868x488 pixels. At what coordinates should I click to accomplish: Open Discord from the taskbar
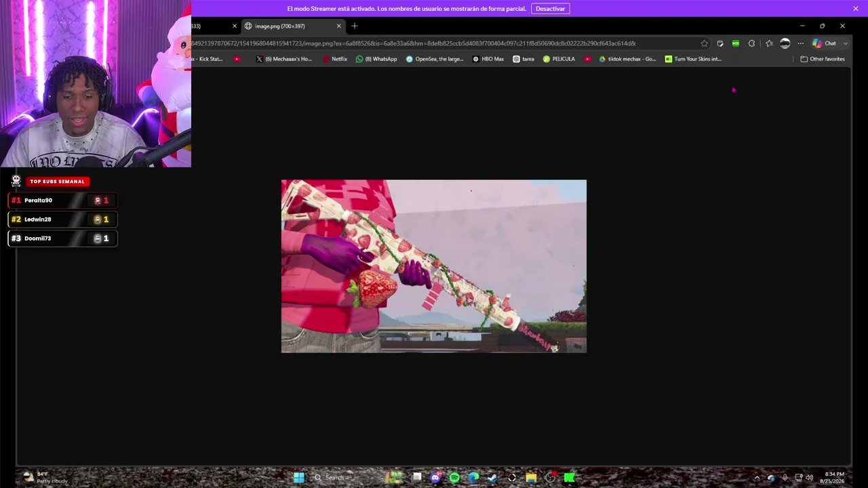click(x=435, y=477)
